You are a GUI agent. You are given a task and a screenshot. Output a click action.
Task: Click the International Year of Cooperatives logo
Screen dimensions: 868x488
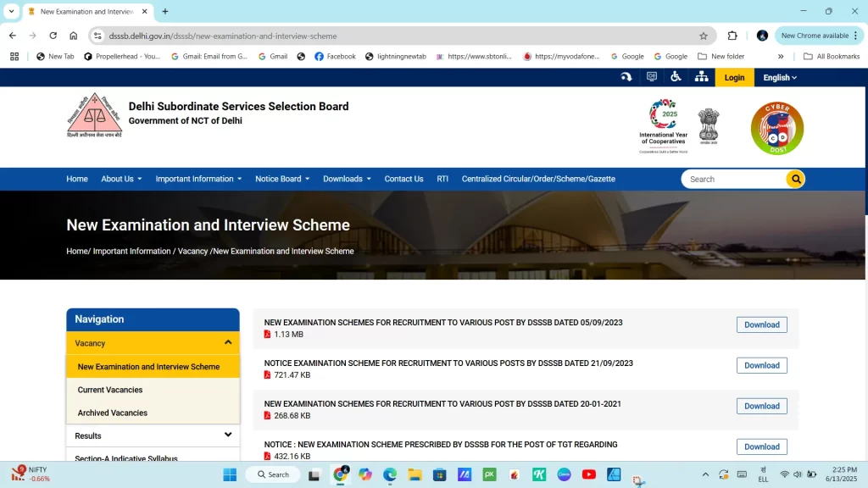tap(663, 126)
